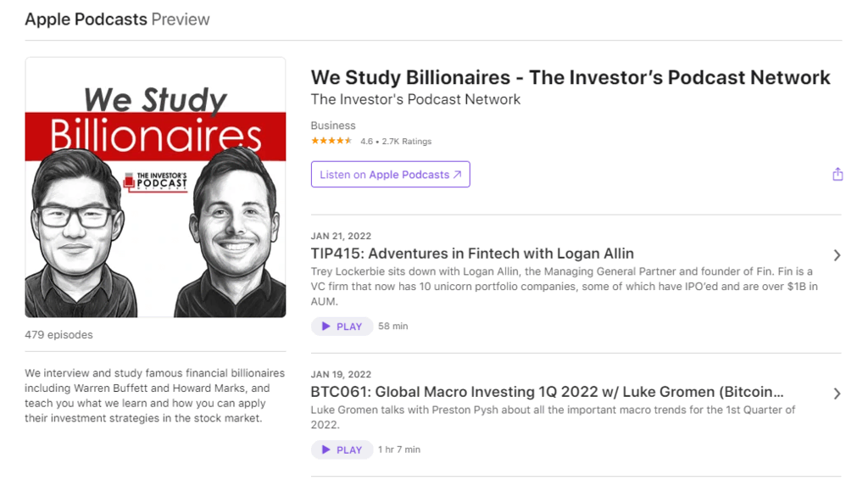
Task: Click the Luke Gromen episode description text
Action: [553, 416]
